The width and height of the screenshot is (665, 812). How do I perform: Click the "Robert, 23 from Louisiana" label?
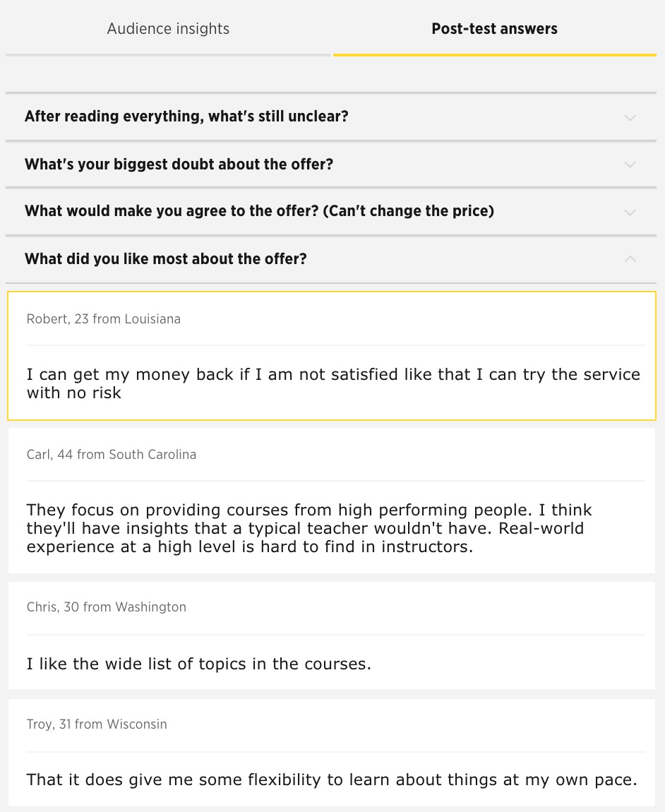pyautogui.click(x=103, y=319)
